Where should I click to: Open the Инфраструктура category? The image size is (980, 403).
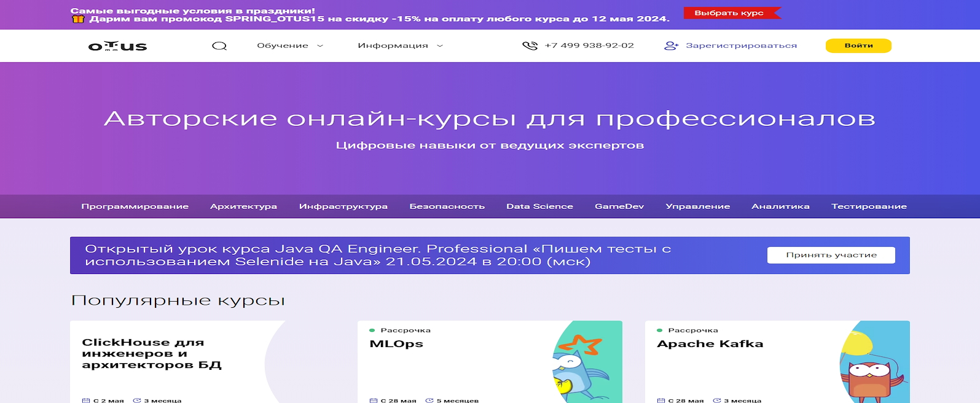pyautogui.click(x=343, y=206)
